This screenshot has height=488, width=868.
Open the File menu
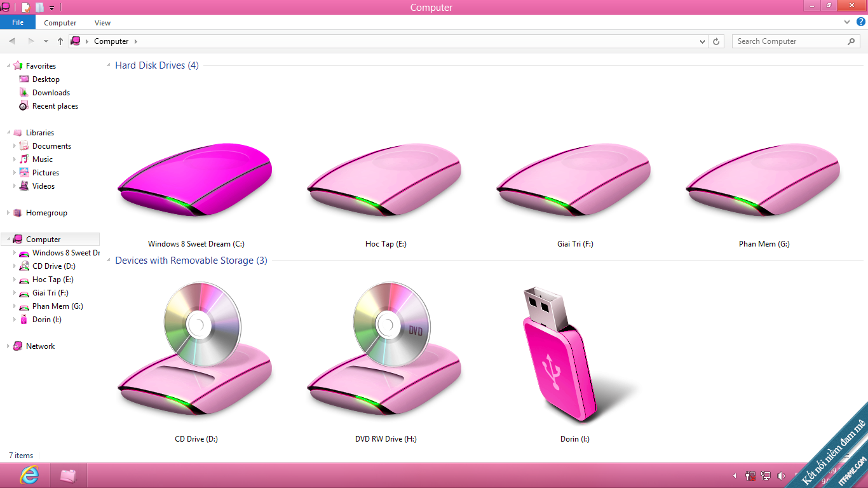tap(18, 22)
